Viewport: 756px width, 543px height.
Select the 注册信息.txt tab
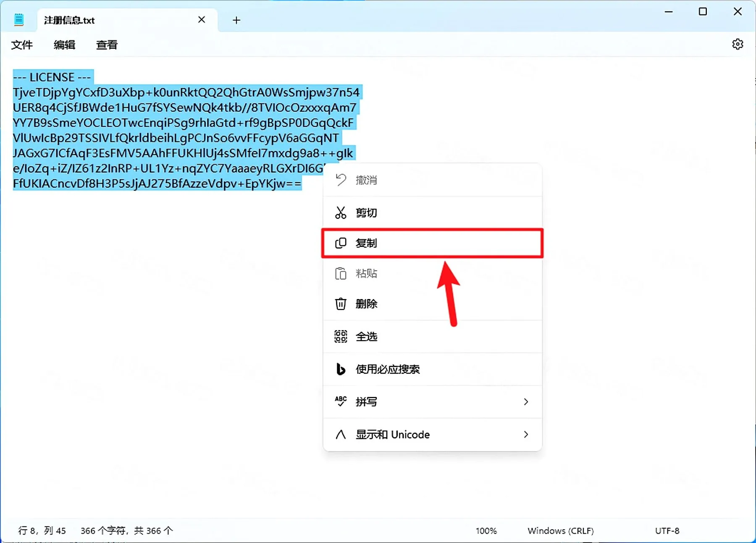coord(127,20)
